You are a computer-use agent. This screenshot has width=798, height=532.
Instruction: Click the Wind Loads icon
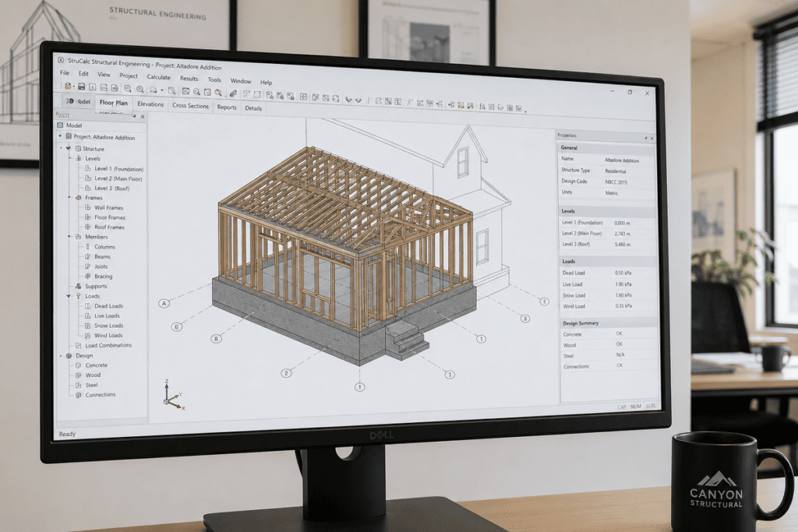tap(87, 335)
